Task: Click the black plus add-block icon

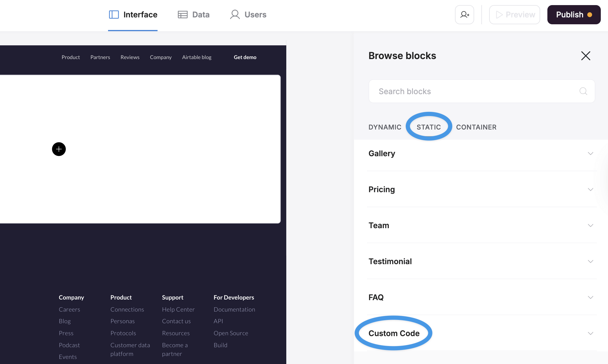Action: 59,149
